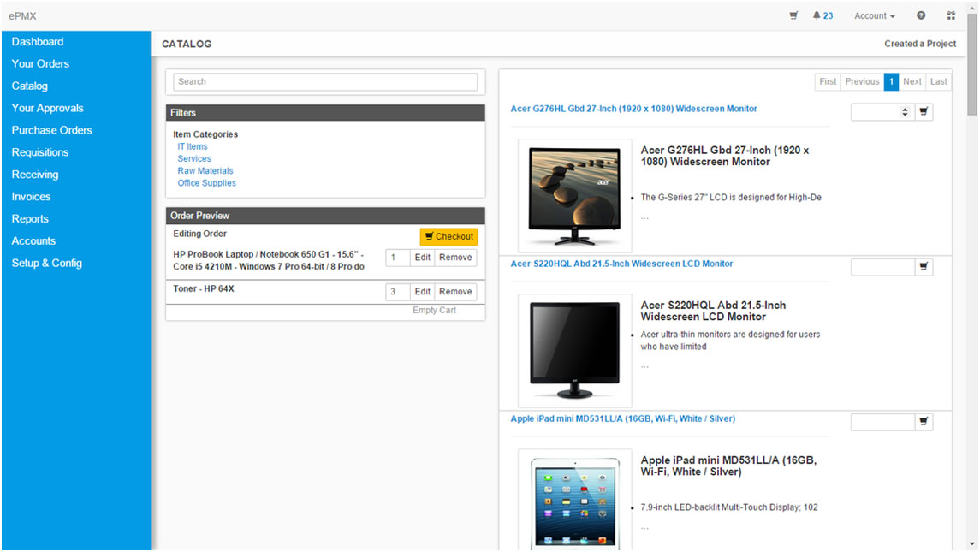Open the Account dropdown menu

pos(875,15)
